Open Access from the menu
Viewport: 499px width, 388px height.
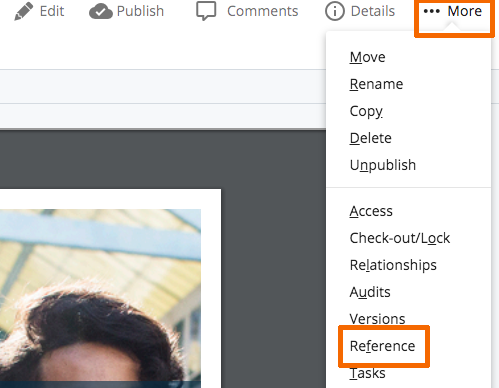371,211
